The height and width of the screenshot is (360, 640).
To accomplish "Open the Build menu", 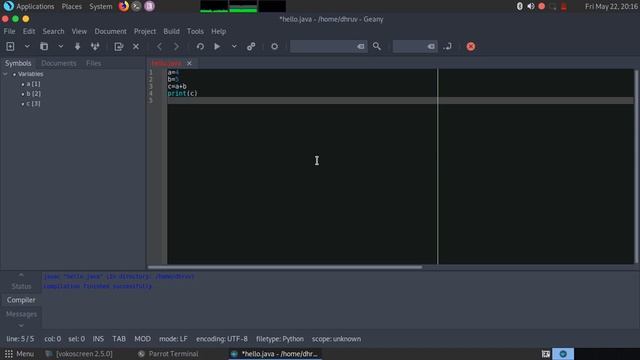I will [171, 31].
